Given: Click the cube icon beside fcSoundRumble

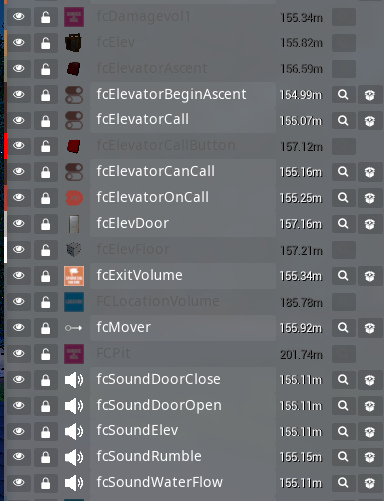Looking at the screenshot, I should pos(369,457).
